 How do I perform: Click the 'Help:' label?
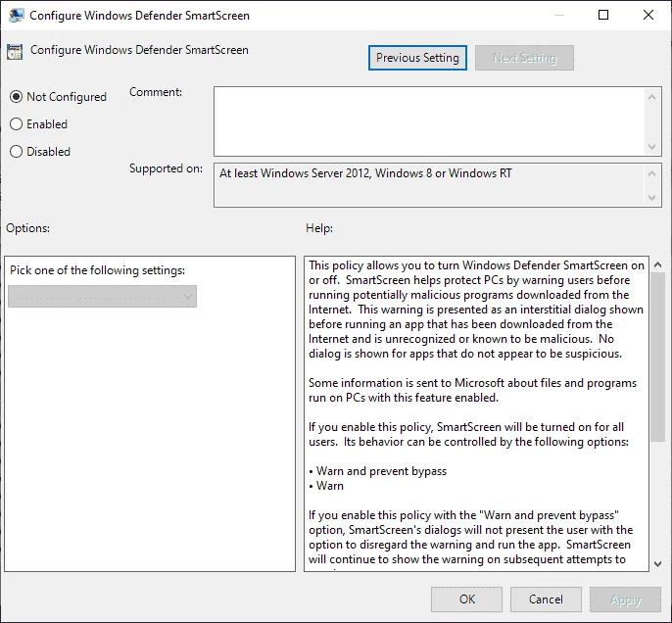tap(319, 228)
